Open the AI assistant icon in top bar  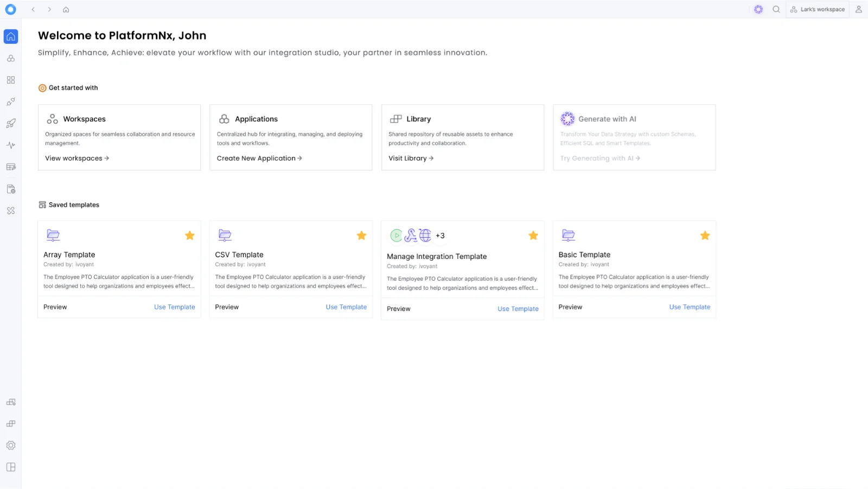click(x=758, y=9)
